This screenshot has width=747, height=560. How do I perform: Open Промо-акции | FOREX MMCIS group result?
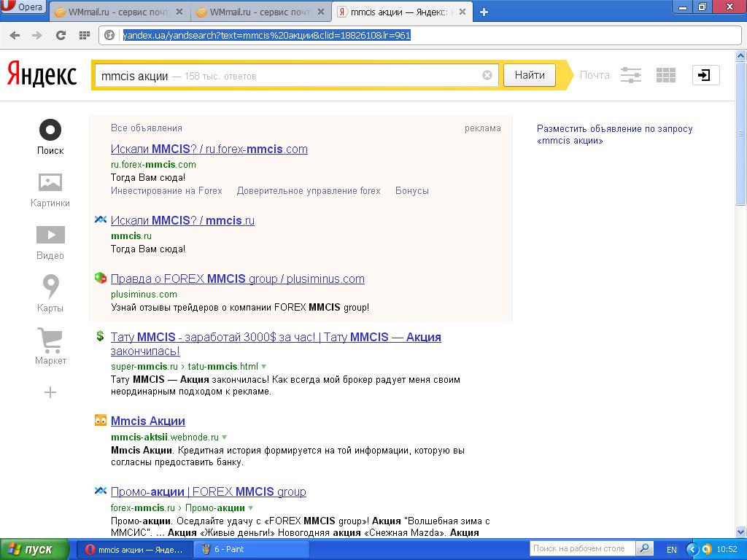click(x=208, y=491)
